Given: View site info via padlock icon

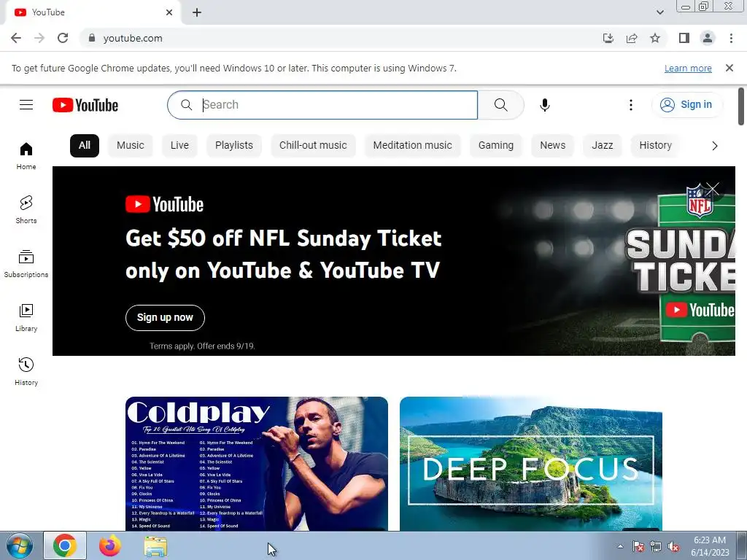Looking at the screenshot, I should point(92,38).
